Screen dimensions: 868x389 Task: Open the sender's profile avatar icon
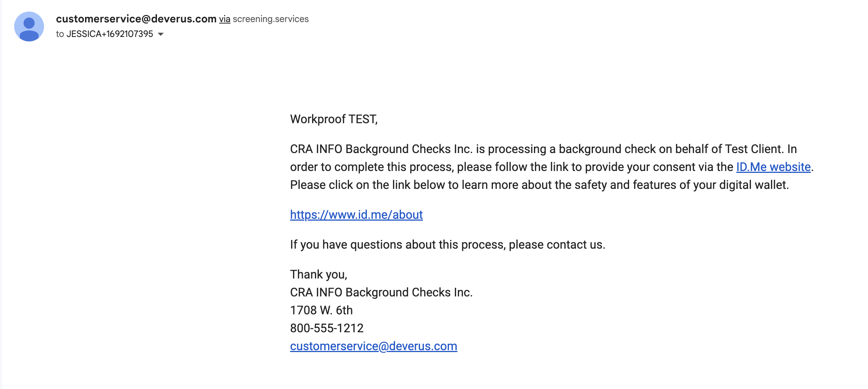click(x=29, y=27)
